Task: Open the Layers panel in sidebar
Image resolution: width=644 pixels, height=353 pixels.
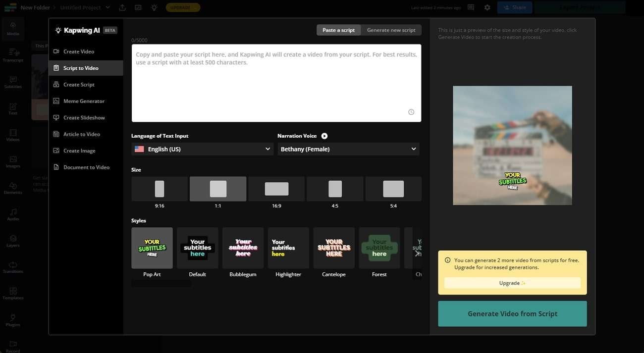Action: [13, 241]
